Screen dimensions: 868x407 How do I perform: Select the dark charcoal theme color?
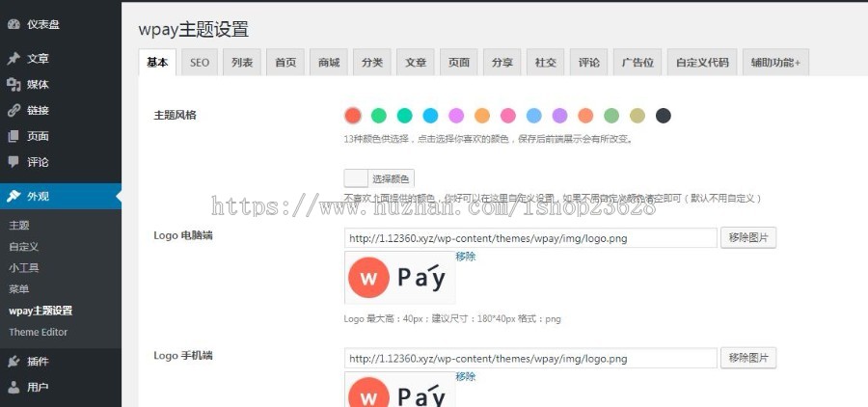[x=664, y=116]
